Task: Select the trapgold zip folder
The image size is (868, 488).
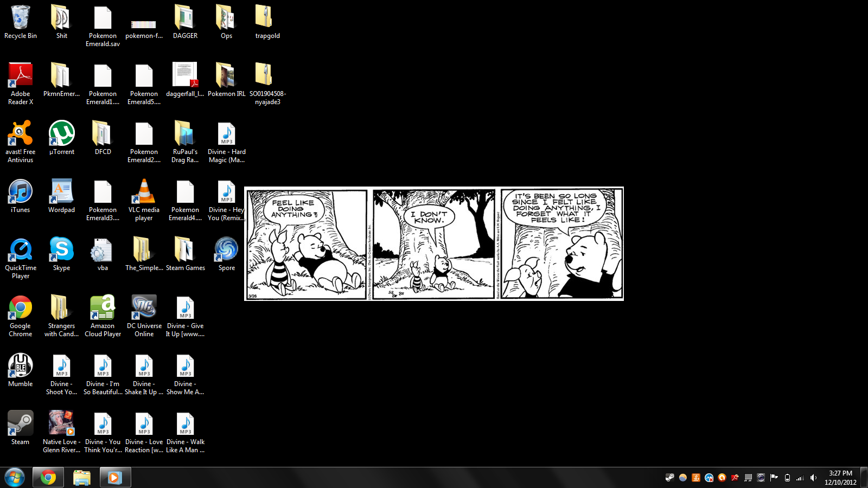Action: tap(268, 22)
